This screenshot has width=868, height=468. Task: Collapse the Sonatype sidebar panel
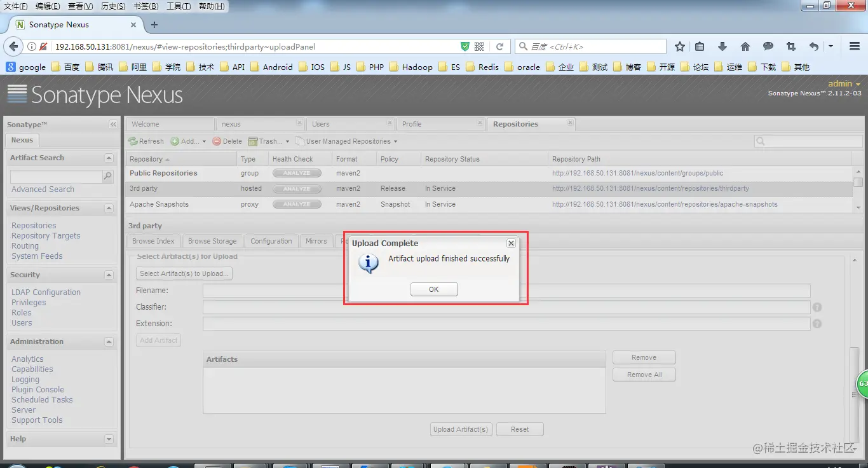tap(113, 125)
